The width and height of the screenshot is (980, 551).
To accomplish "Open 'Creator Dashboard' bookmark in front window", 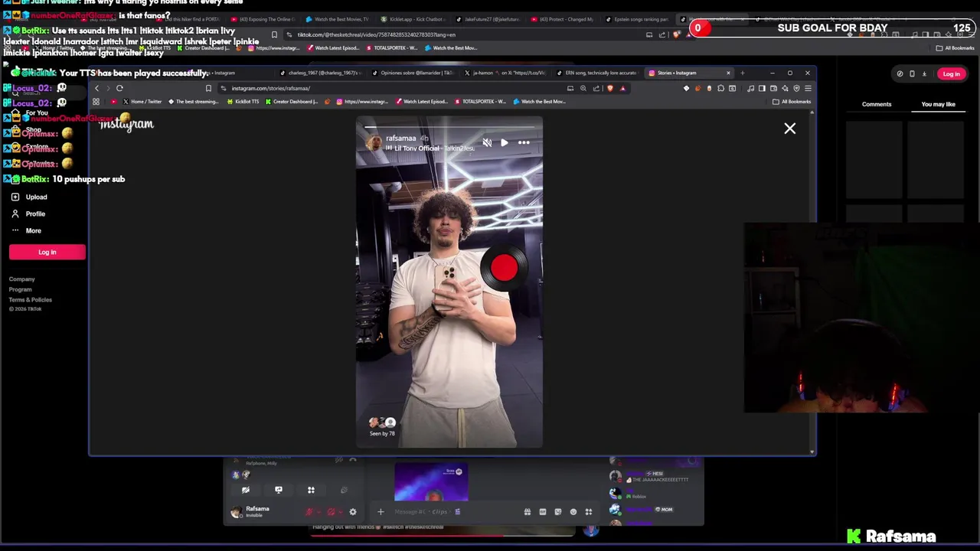I will tap(292, 102).
